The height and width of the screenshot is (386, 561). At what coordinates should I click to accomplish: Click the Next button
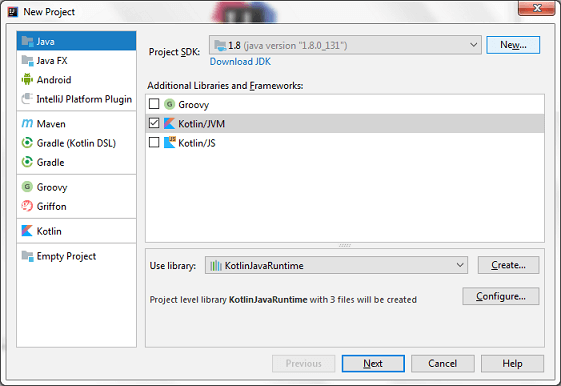pyautogui.click(x=373, y=363)
